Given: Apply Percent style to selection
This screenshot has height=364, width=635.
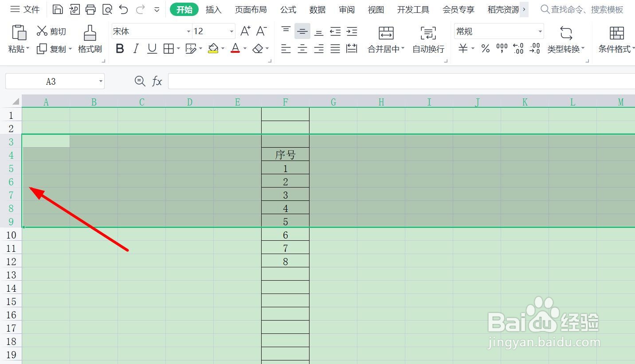Looking at the screenshot, I should [485, 49].
